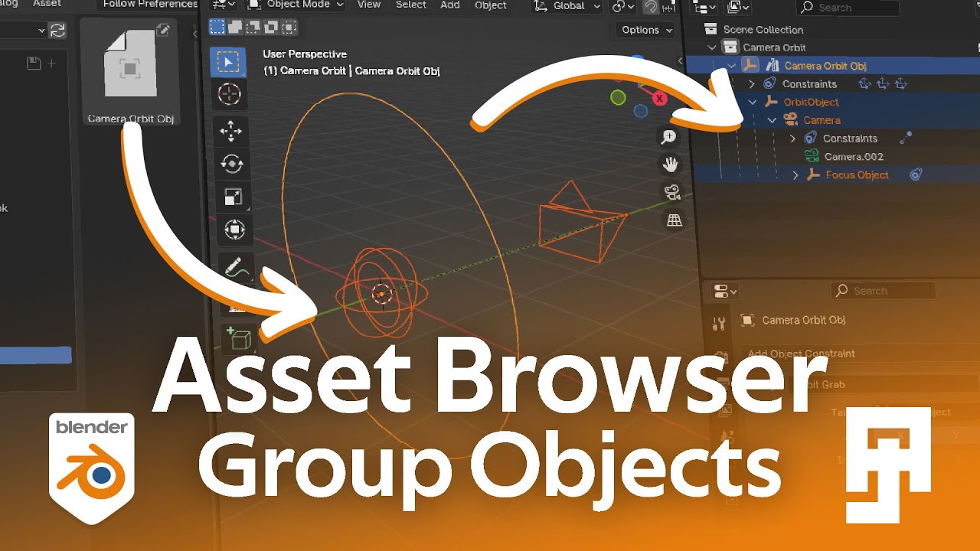Image resolution: width=980 pixels, height=551 pixels.
Task: Click Camera Orbit collection box icon
Action: point(730,47)
